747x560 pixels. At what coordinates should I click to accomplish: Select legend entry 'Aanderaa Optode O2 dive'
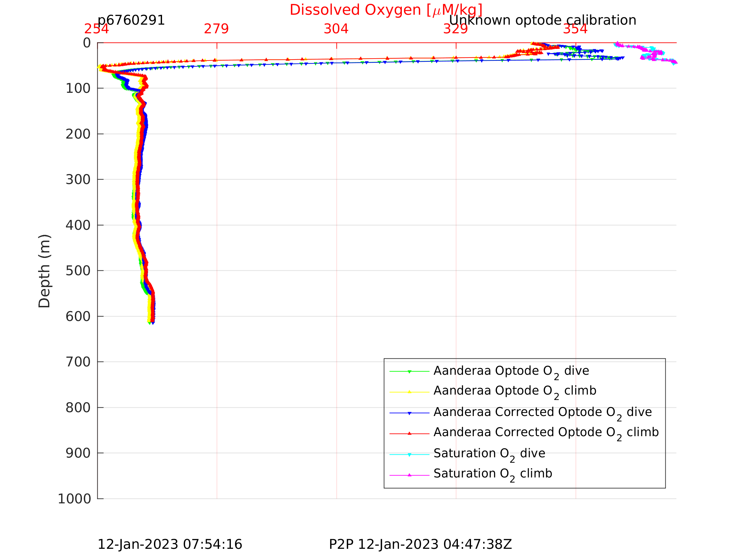[511, 372]
